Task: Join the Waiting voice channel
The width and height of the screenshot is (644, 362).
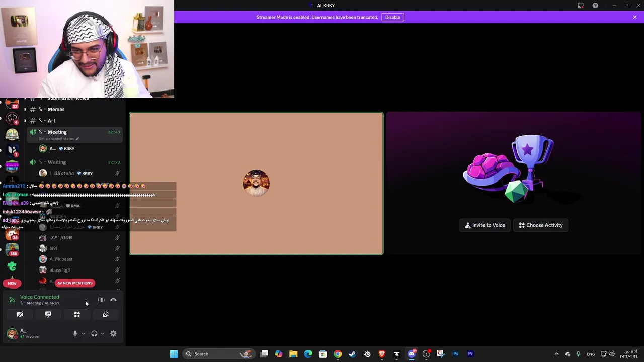Action: coord(56,162)
